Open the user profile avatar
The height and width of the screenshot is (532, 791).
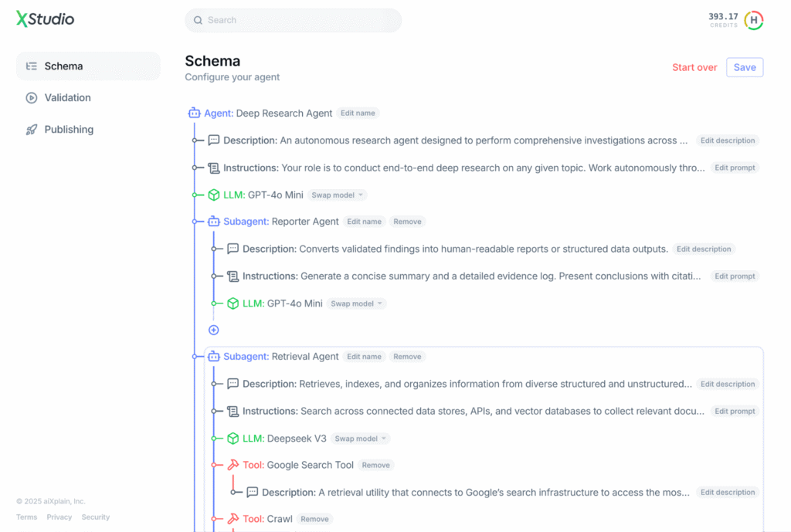click(754, 20)
